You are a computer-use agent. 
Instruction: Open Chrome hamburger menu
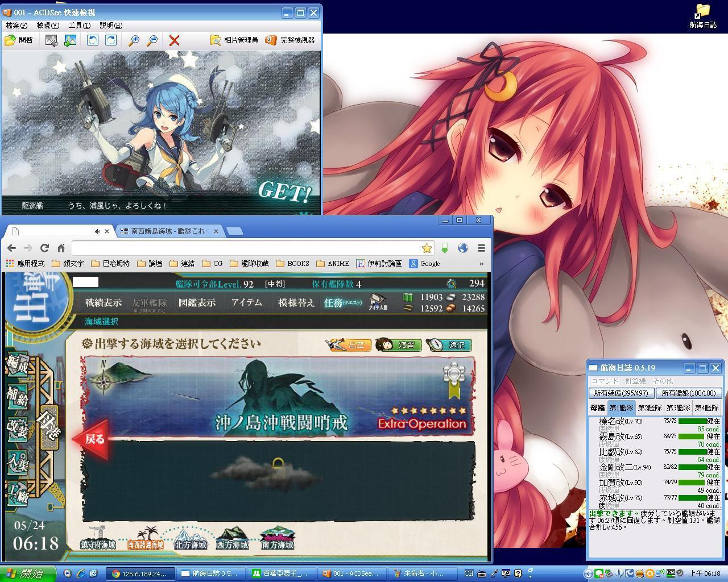[481, 248]
